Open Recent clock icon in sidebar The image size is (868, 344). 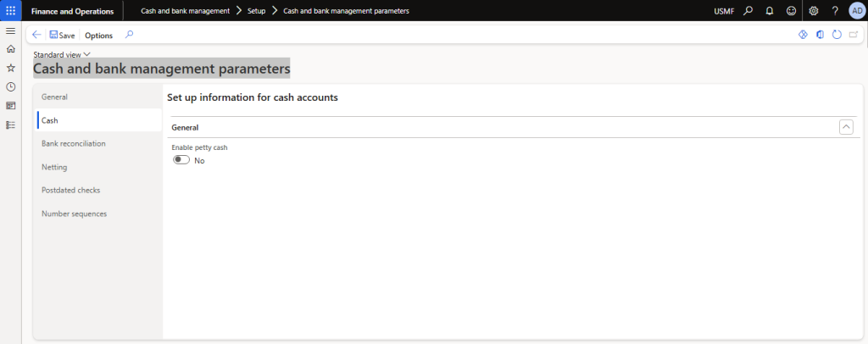(10, 86)
